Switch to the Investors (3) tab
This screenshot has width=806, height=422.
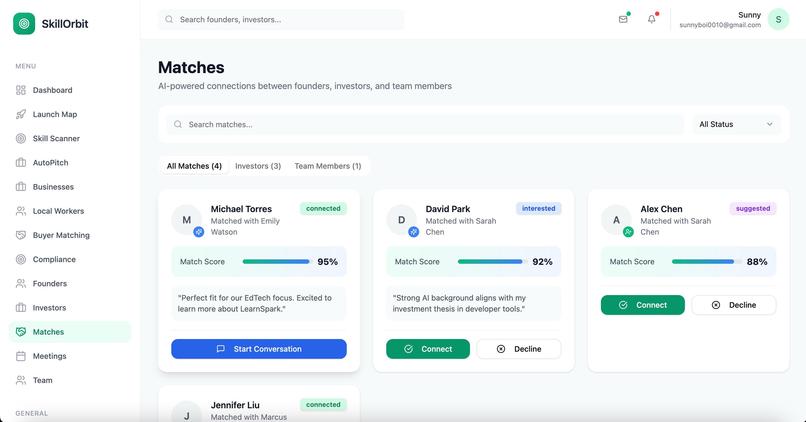click(x=258, y=166)
